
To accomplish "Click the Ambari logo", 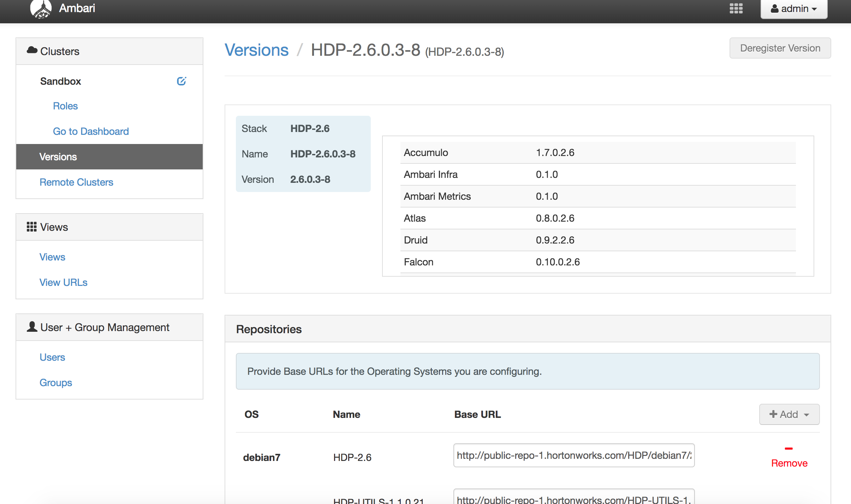I will click(x=41, y=8).
